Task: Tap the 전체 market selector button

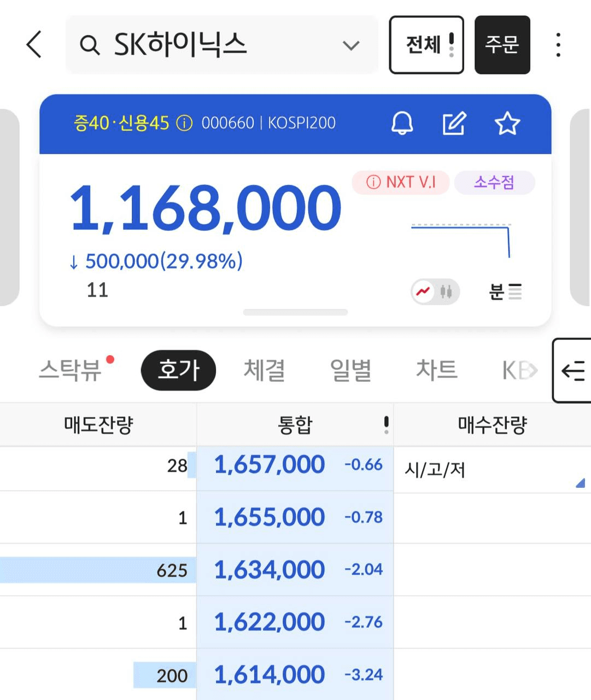Action: (x=426, y=45)
